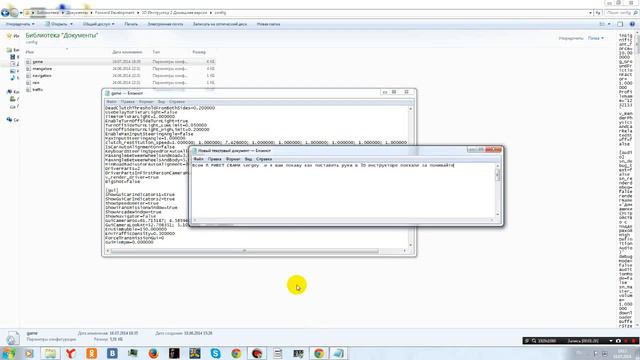Open the Windows Start menu
Viewport: 640px width, 360px height.
pyautogui.click(x=9, y=353)
